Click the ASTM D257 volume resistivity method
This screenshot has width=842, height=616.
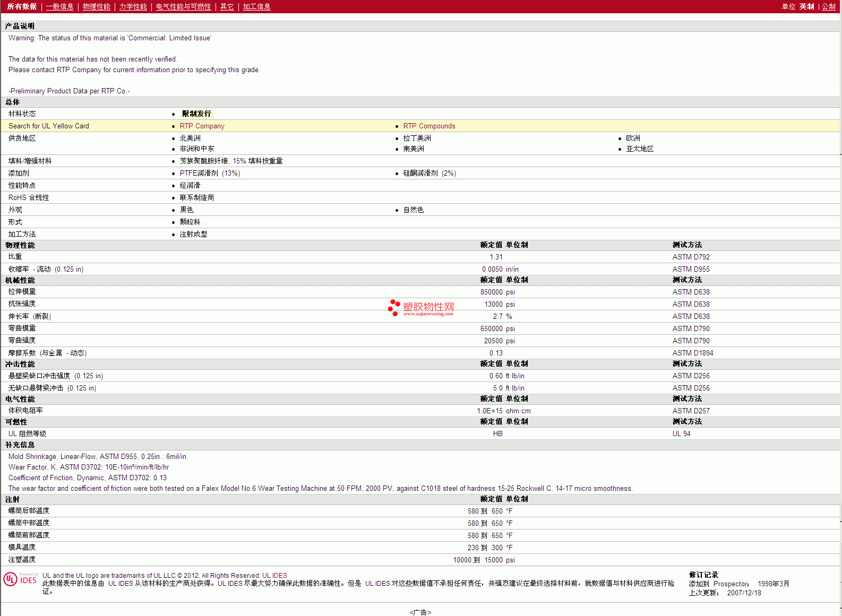point(691,411)
